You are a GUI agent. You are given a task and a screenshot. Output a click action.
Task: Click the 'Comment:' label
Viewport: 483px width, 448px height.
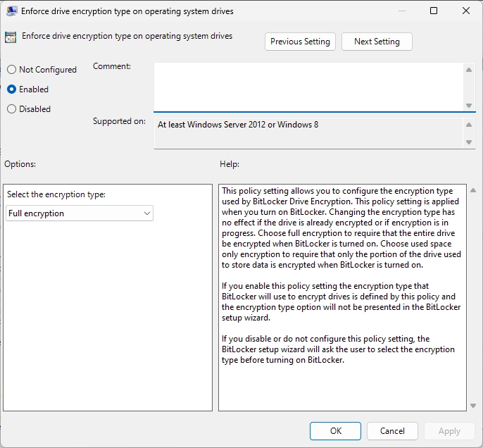pyautogui.click(x=112, y=66)
